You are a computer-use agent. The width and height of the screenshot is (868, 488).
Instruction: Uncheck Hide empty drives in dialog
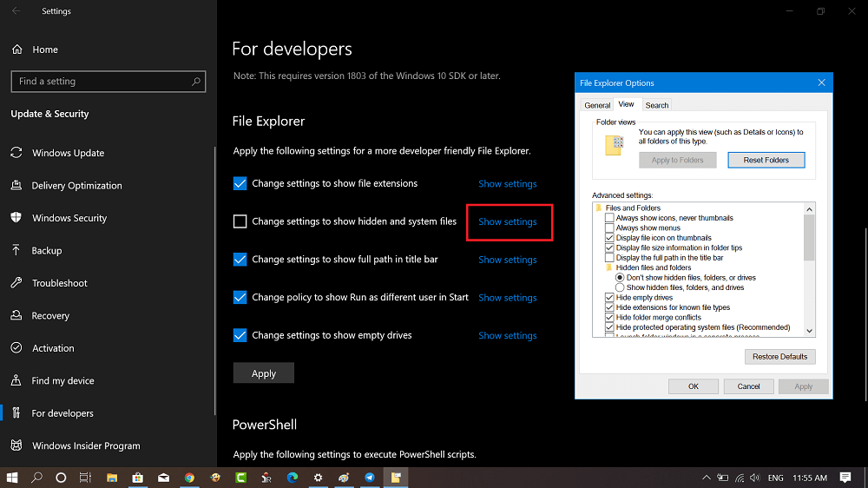pyautogui.click(x=609, y=298)
